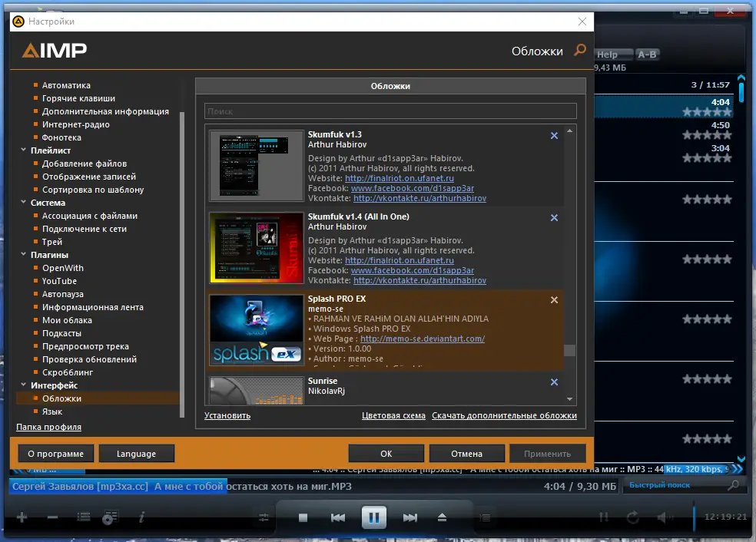This screenshot has height=542, width=756.
Task: Pause playback in the player window
Action: (373, 517)
